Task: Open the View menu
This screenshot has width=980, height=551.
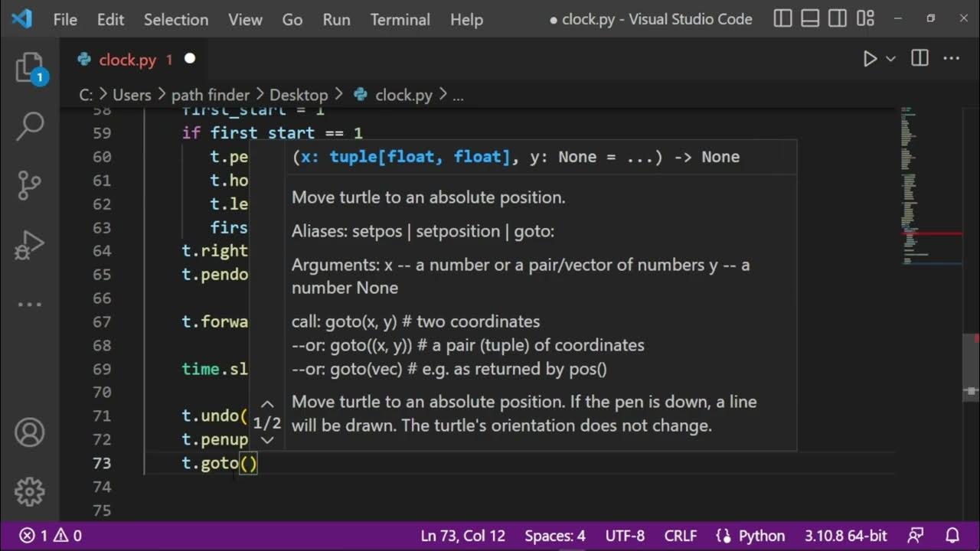Action: click(x=245, y=19)
